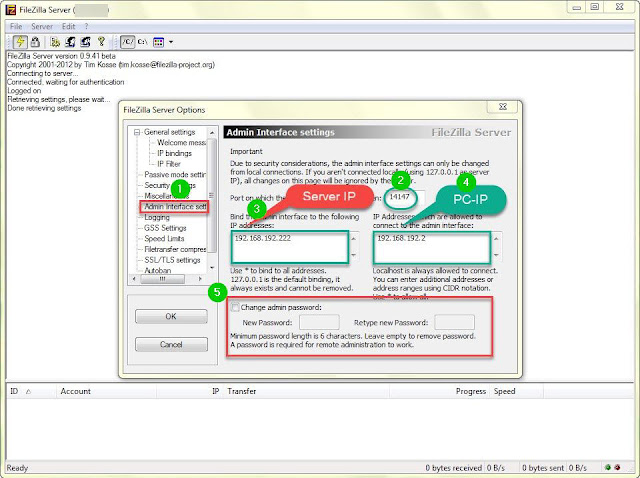Collapse General settings tree node
Screen dimensions: 640x478
(x=137, y=132)
